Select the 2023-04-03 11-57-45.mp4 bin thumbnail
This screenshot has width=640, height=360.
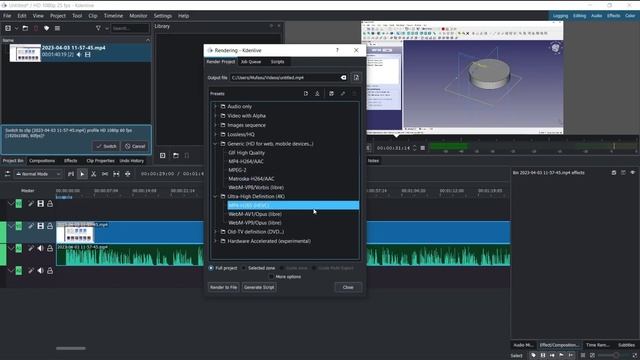(x=25, y=53)
